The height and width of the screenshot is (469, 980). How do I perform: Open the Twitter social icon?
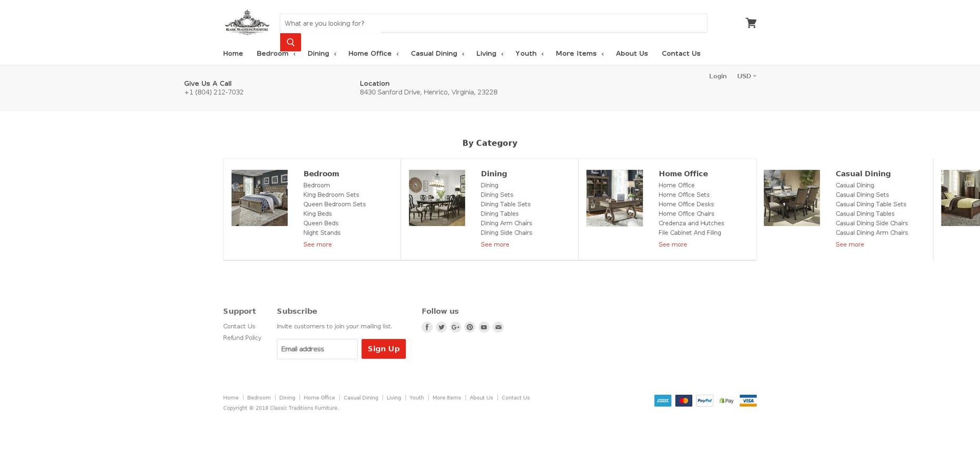pos(441,327)
